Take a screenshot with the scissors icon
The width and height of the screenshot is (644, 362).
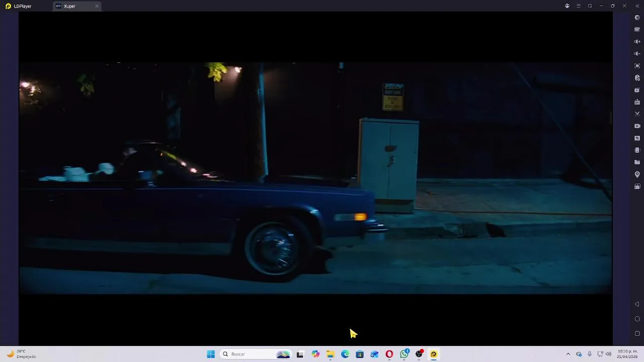coord(637,114)
